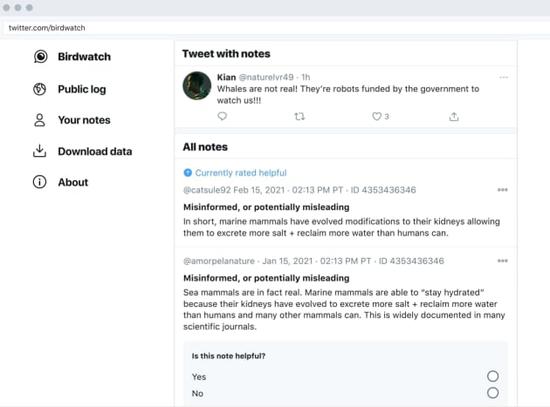Image resolution: width=550 pixels, height=407 pixels.
Task: Click the Download data arrow icon
Action: (40, 151)
